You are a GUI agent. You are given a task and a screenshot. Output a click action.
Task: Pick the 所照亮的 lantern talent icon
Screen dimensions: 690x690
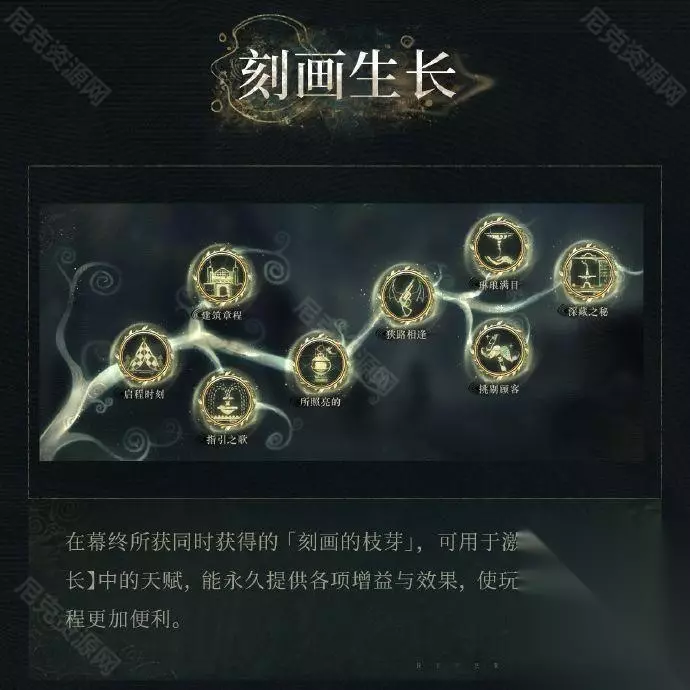[320, 363]
